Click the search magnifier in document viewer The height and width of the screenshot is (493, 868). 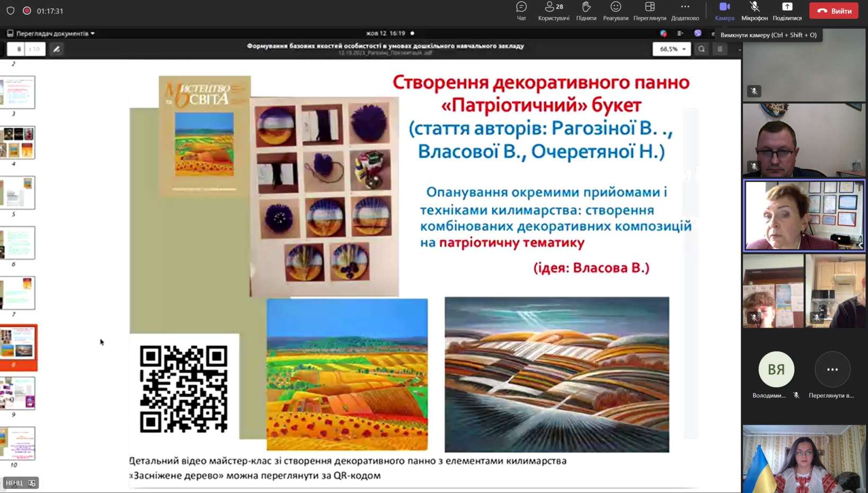tap(702, 49)
